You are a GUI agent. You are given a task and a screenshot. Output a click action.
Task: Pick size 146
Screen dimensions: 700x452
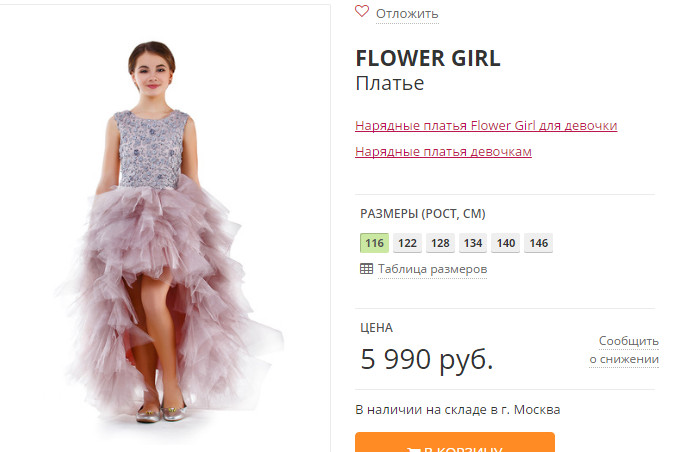538,243
